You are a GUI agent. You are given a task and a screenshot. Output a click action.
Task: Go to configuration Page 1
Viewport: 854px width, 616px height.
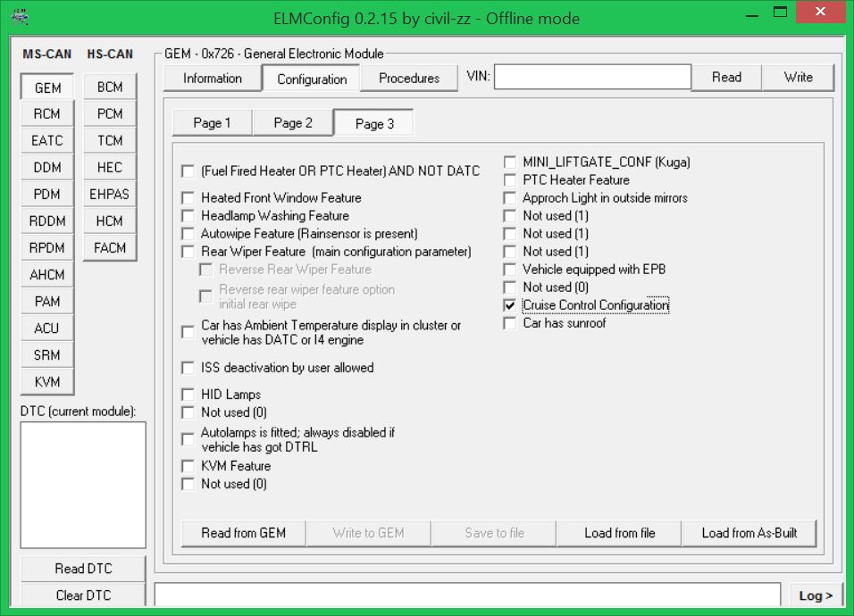(212, 123)
